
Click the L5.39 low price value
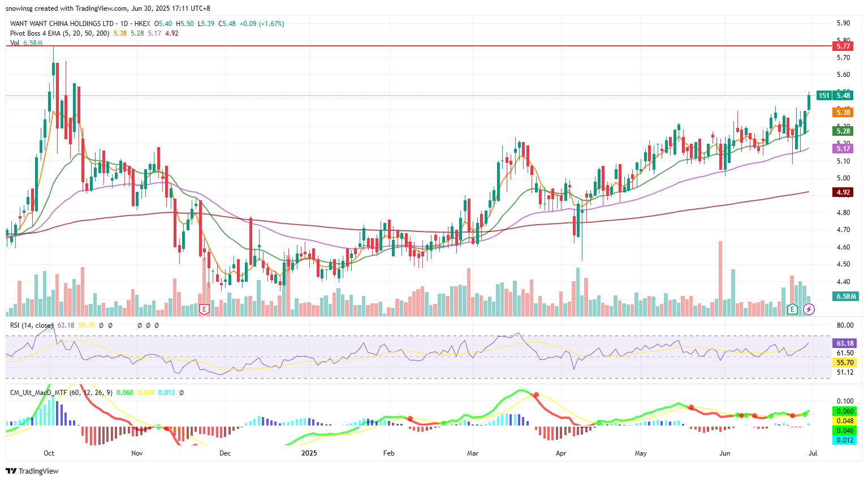pyautogui.click(x=206, y=24)
